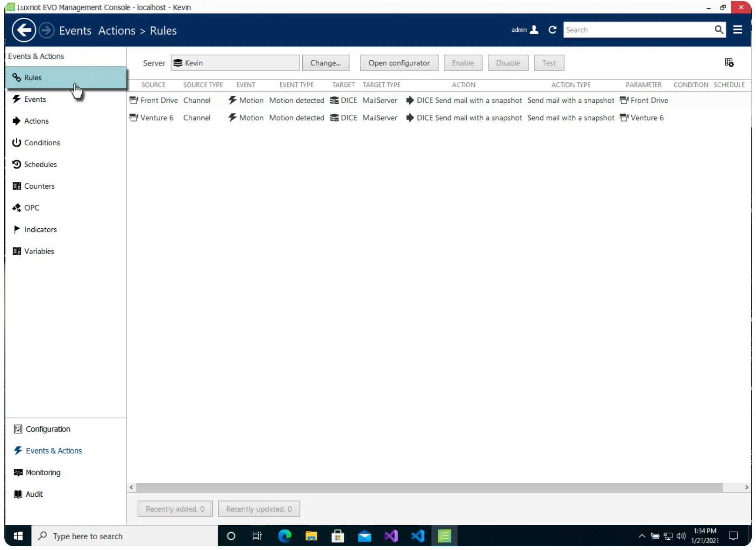Open Counters in the sidebar
Image resolution: width=756 pixels, height=550 pixels.
(x=66, y=186)
